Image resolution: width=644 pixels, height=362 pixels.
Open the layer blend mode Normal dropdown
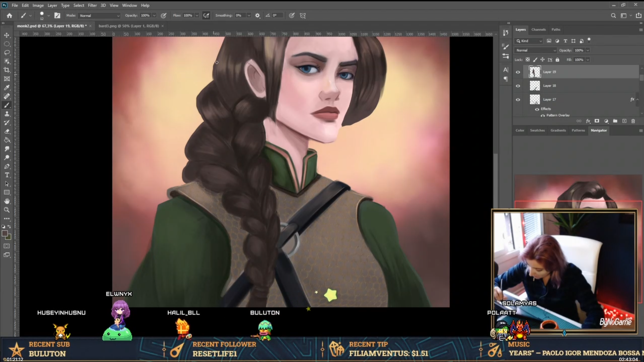[x=535, y=50]
